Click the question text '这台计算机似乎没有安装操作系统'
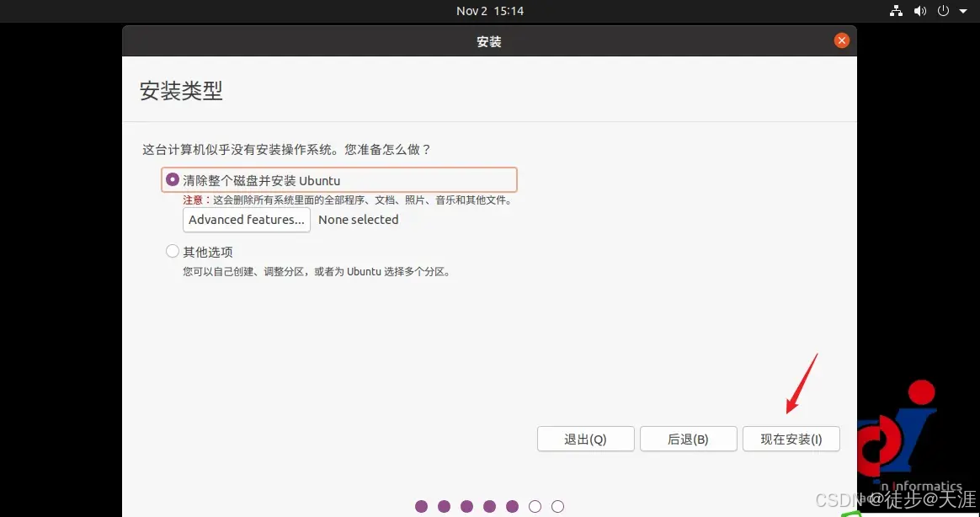 click(287, 149)
